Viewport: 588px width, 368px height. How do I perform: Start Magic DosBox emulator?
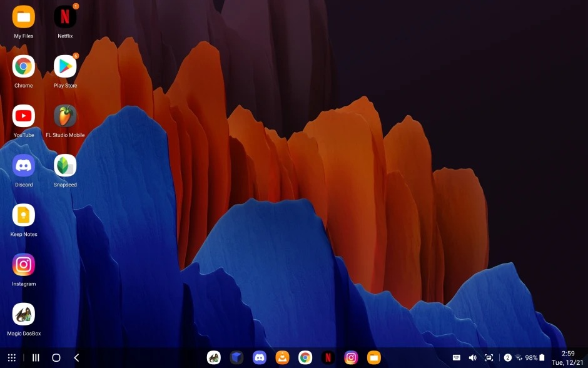(x=23, y=314)
